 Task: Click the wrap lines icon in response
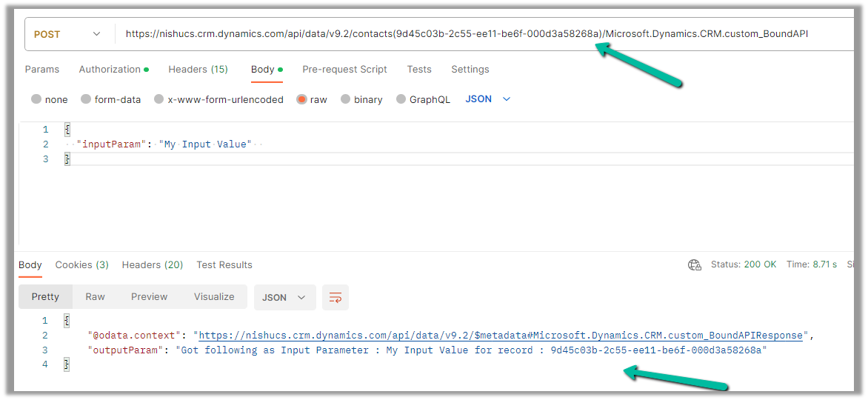[335, 297]
